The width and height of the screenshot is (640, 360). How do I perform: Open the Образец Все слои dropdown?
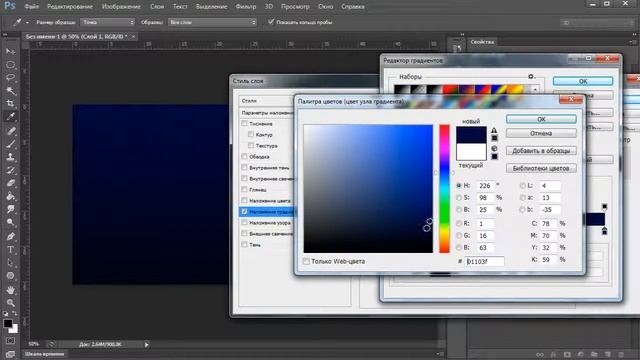pyautogui.click(x=212, y=22)
